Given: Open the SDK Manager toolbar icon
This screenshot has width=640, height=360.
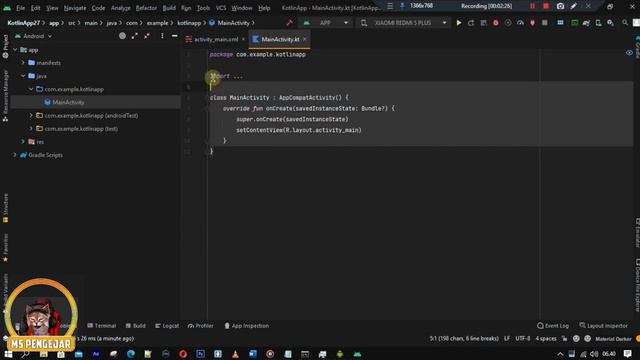Looking at the screenshot, I should [x=610, y=23].
